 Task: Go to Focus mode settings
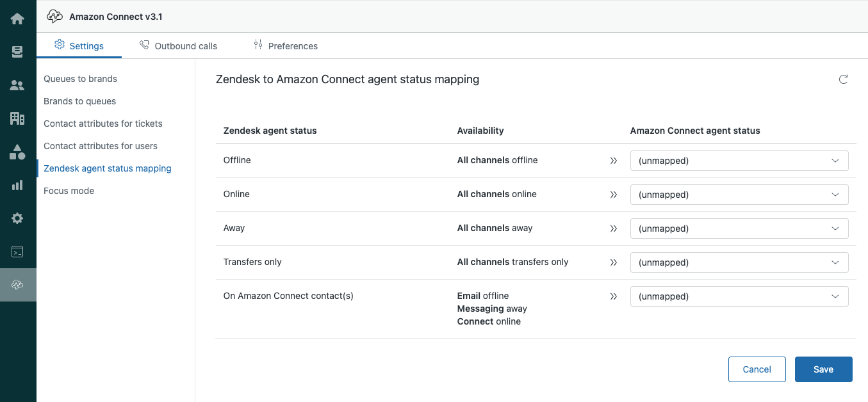tap(69, 191)
